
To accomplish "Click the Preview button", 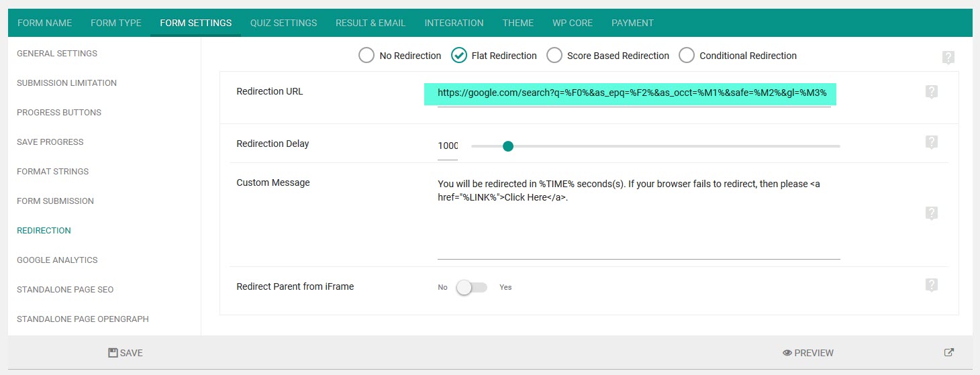I will (808, 353).
